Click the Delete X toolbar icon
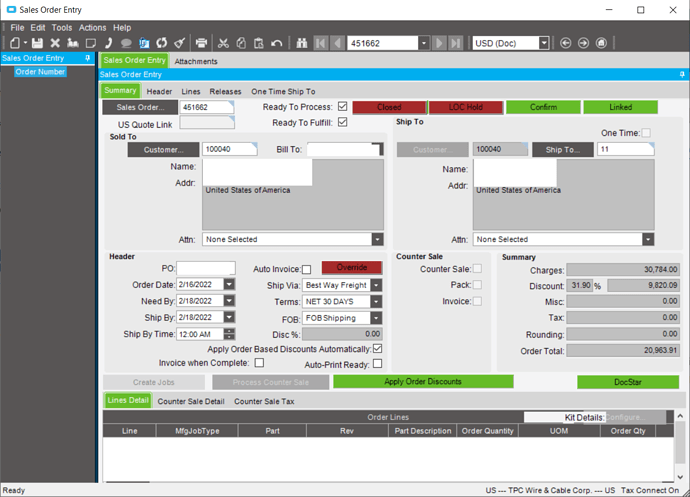The height and width of the screenshot is (497, 690). (55, 43)
